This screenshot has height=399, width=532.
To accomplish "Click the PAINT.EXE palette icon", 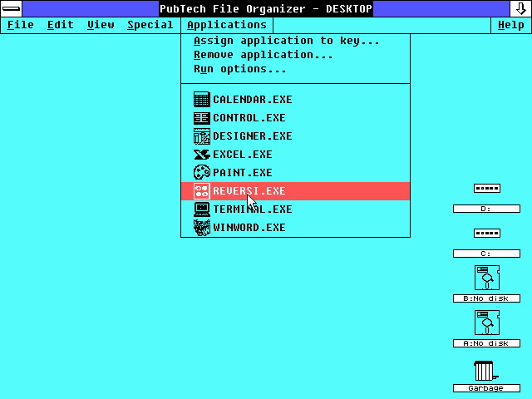I will tap(201, 172).
